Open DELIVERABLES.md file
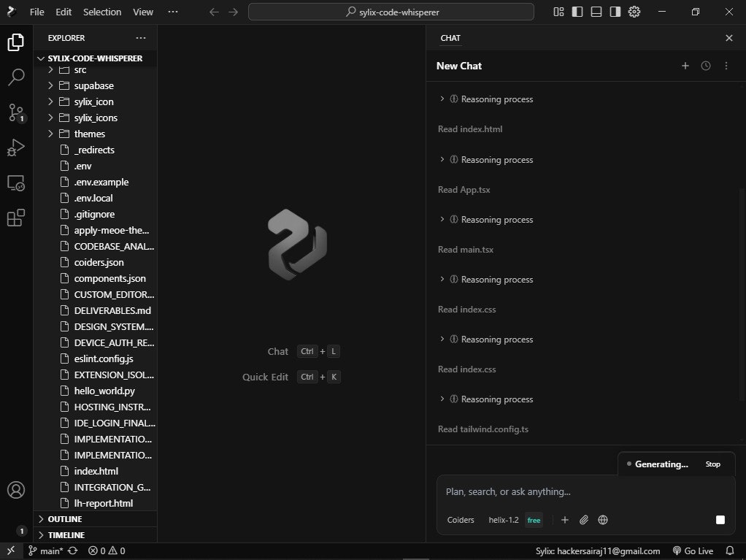 pos(95,311)
